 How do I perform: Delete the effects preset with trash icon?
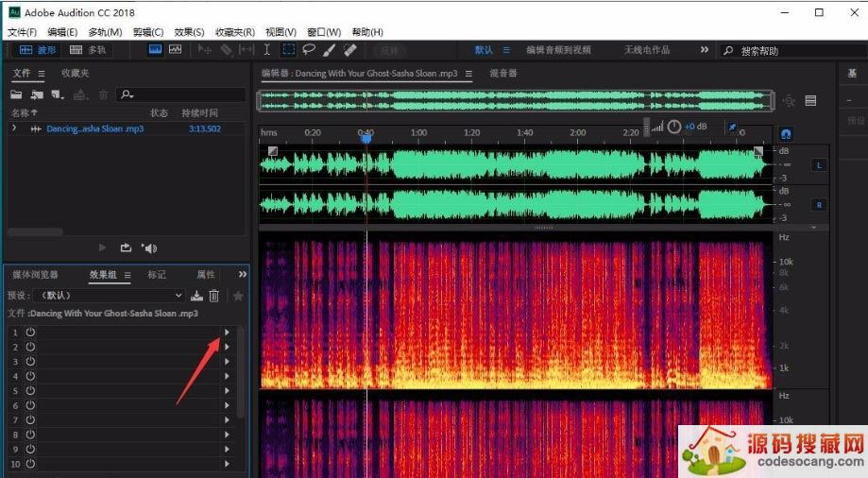coord(214,296)
